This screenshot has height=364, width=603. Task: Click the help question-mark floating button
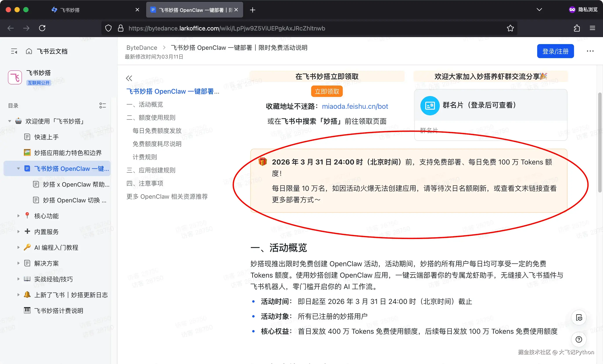pyautogui.click(x=579, y=339)
